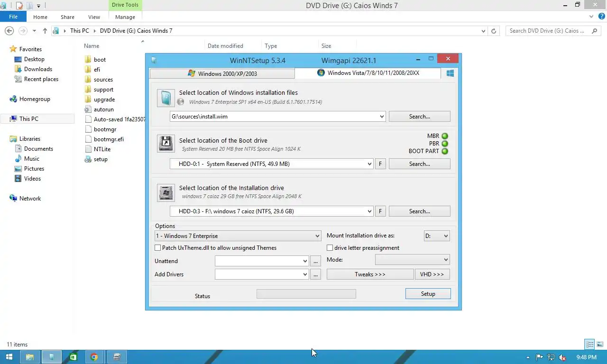Open the Add Drivers combo box
Image resolution: width=607 pixels, height=364 pixels.
click(x=262, y=274)
